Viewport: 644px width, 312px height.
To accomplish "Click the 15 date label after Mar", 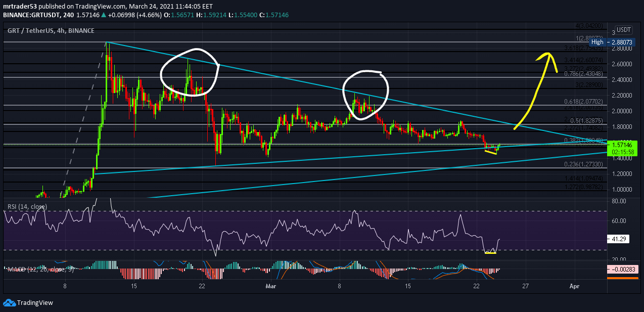I will pyautogui.click(x=407, y=286).
